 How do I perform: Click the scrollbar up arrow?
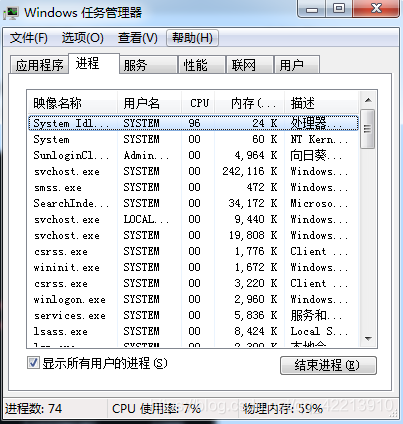(x=368, y=100)
